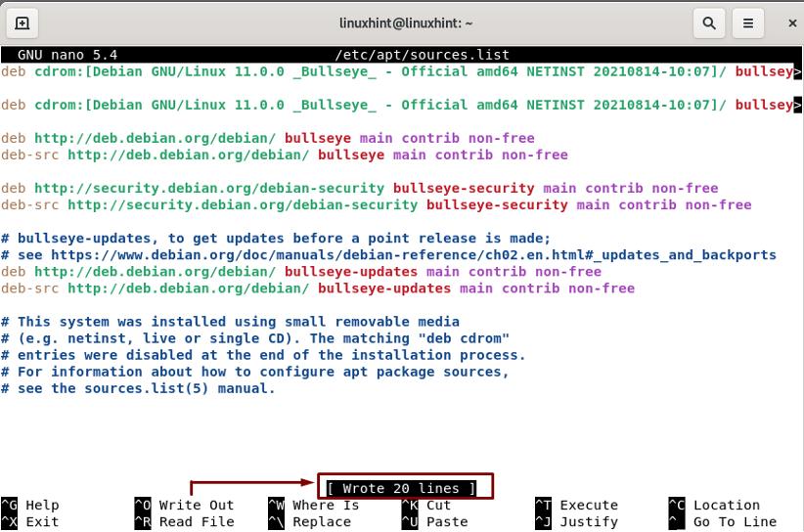Click the ^J Justify shortcut
This screenshot has width=804, height=532.
576,522
